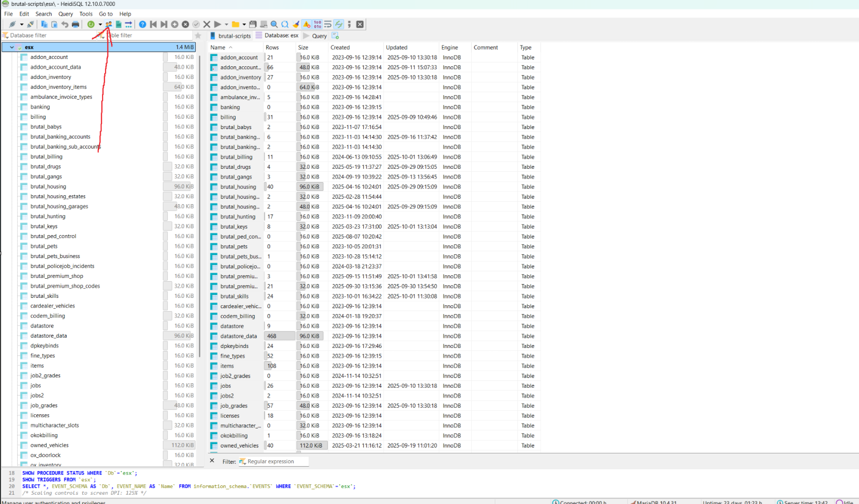Collapse the esx database tree node
The image size is (859, 504).
tap(12, 47)
